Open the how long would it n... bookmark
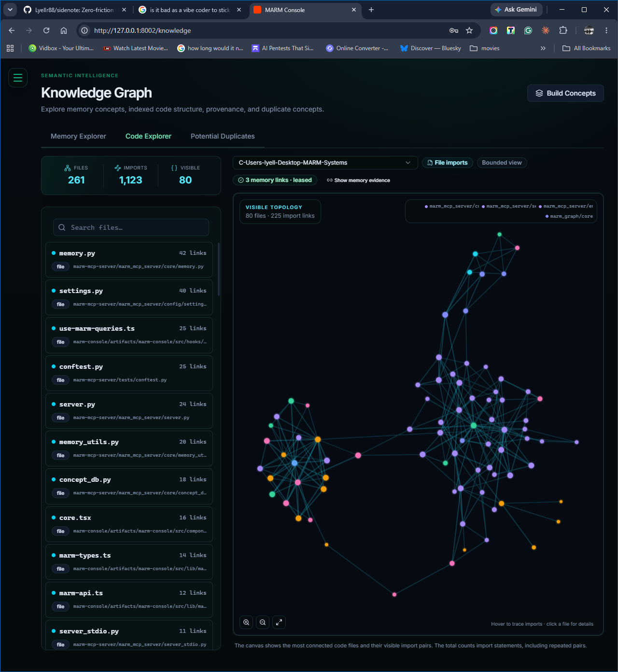Viewport: 618px width, 672px height. pos(210,48)
